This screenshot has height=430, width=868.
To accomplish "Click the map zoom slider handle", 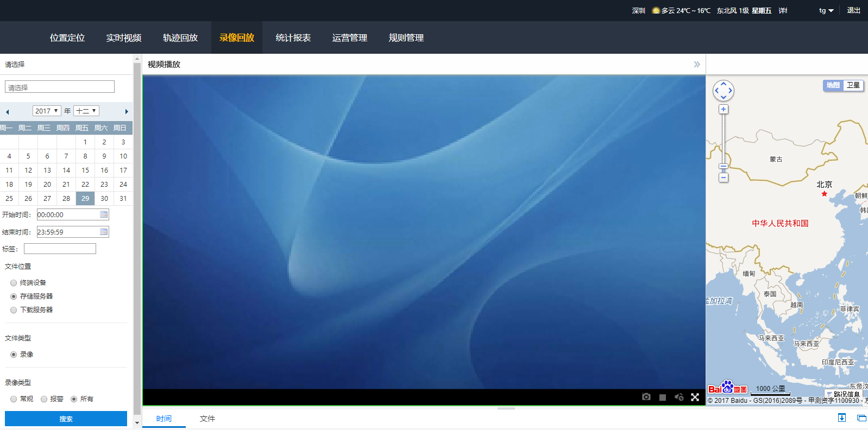I will point(724,167).
